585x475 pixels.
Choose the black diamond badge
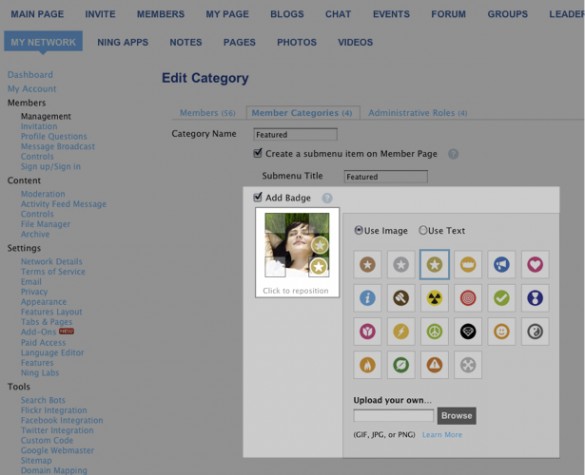468,331
